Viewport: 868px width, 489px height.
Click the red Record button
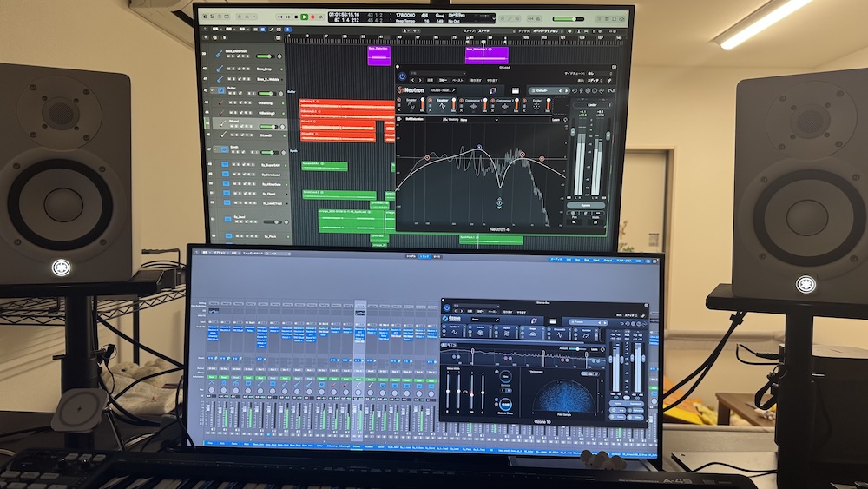coord(314,17)
